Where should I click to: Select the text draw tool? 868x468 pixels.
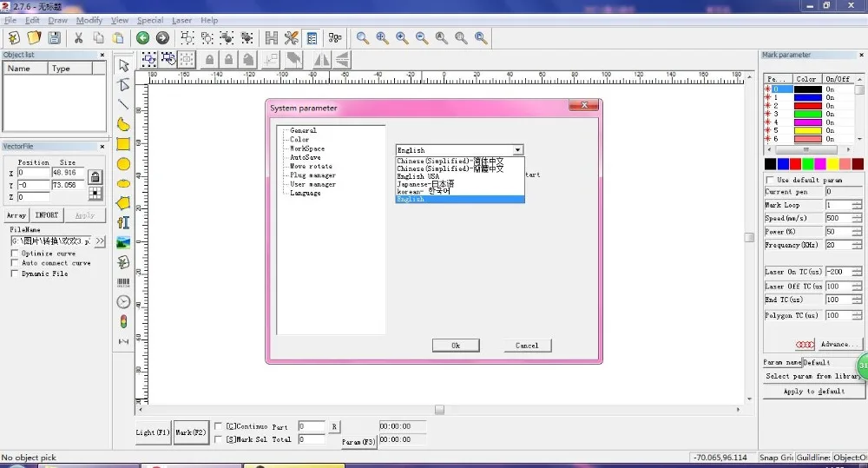[123, 222]
